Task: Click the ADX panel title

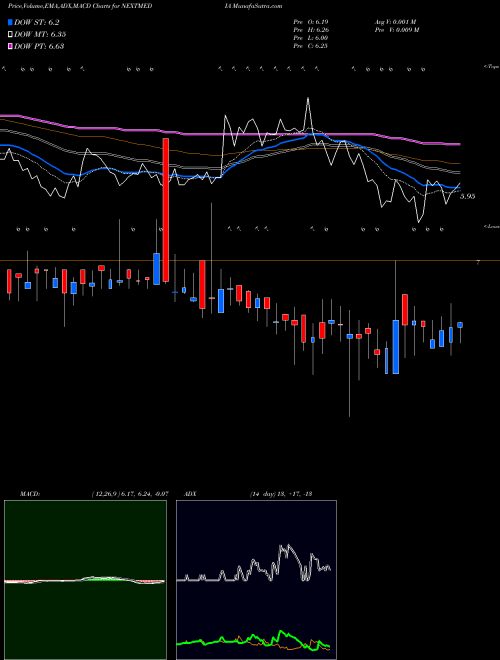Action: click(190, 494)
